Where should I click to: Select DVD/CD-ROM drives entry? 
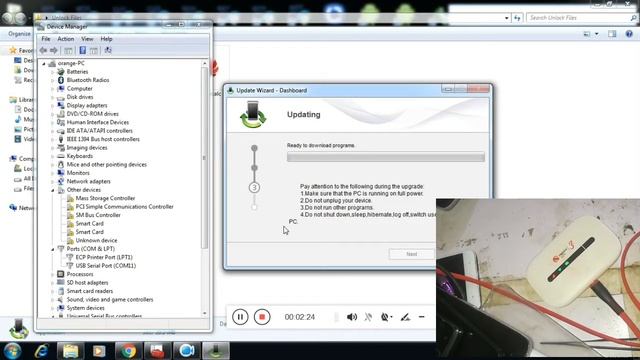93,114
